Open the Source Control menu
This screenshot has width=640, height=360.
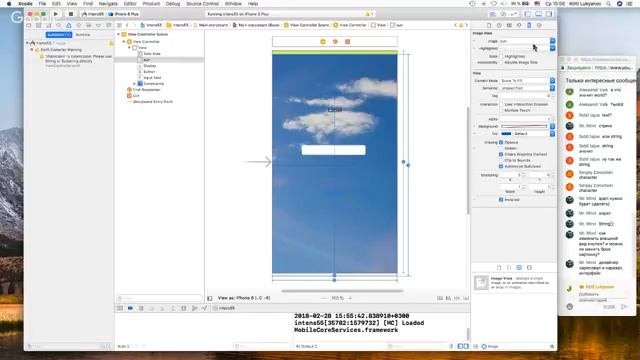(202, 4)
